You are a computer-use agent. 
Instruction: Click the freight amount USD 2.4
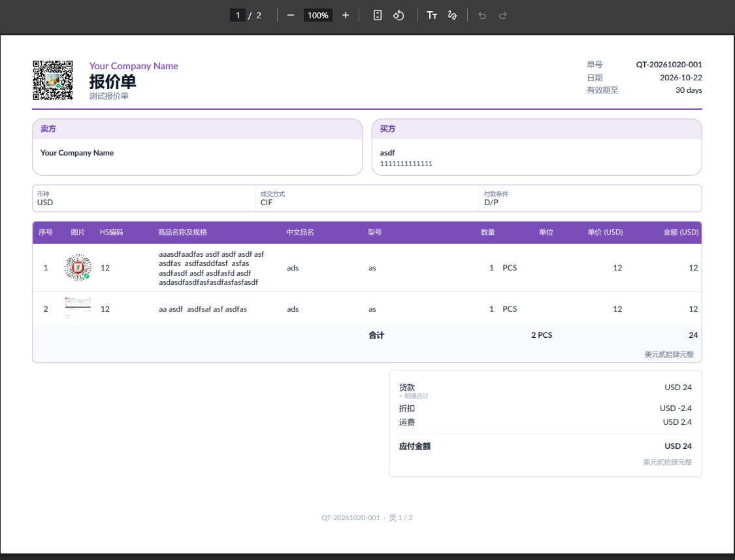677,422
